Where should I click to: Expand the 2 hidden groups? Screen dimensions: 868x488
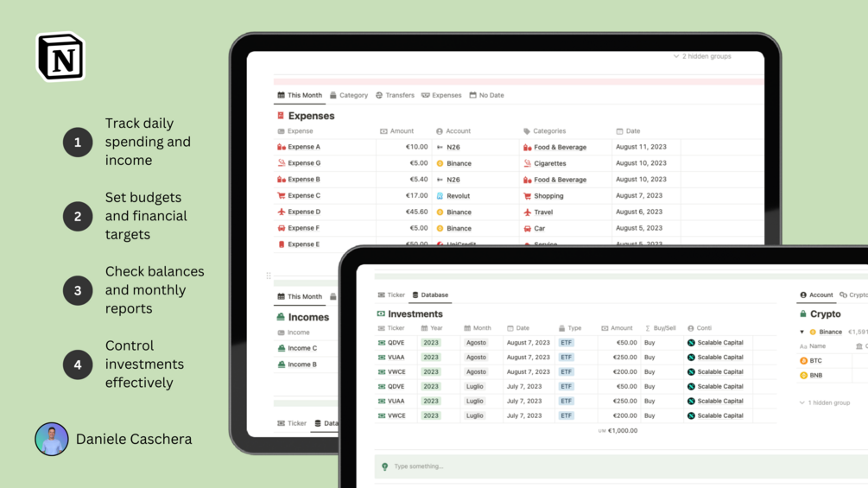click(x=702, y=56)
